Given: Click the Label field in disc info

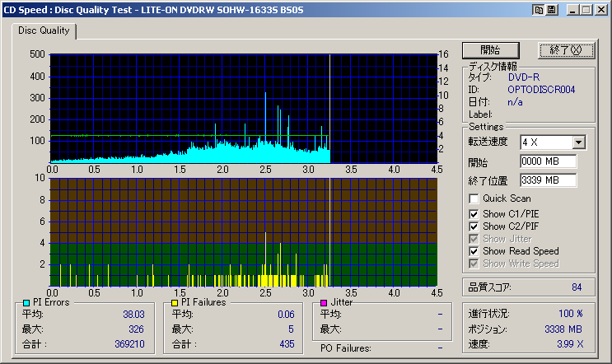Looking at the screenshot, I should [480, 114].
